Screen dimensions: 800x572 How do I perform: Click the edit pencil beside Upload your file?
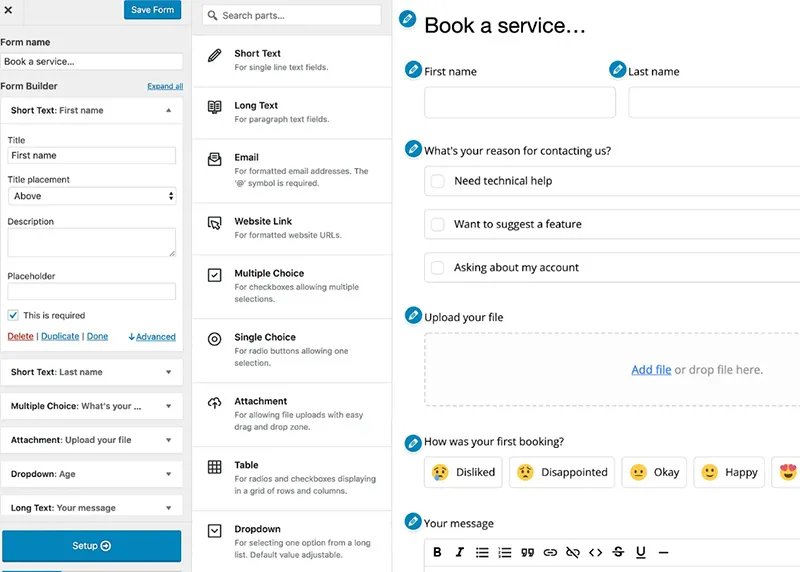413,316
